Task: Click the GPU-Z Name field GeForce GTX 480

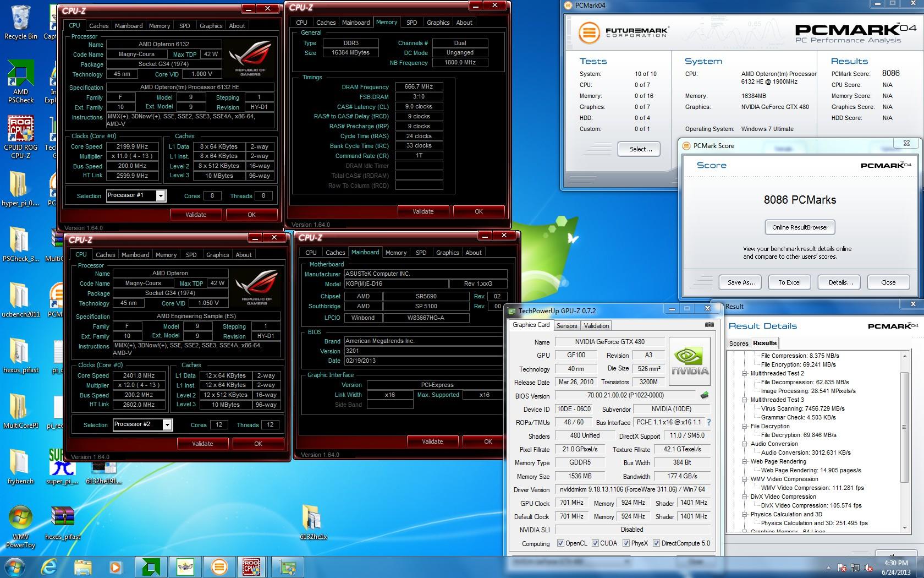Action: click(x=609, y=342)
